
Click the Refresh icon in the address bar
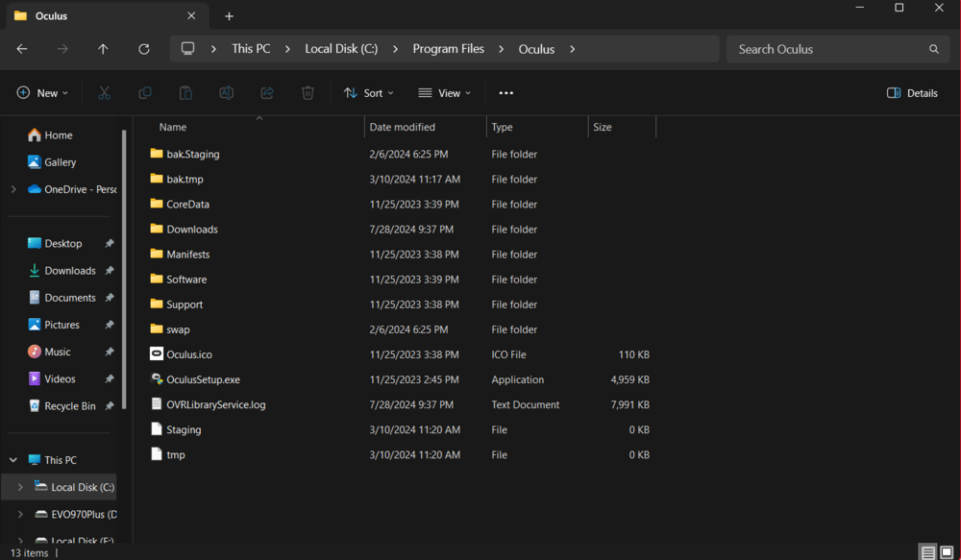pyautogui.click(x=143, y=48)
